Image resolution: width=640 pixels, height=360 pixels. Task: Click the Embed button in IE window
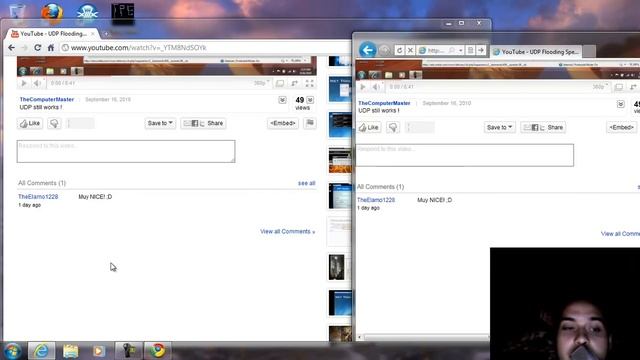pyautogui.click(x=621, y=127)
